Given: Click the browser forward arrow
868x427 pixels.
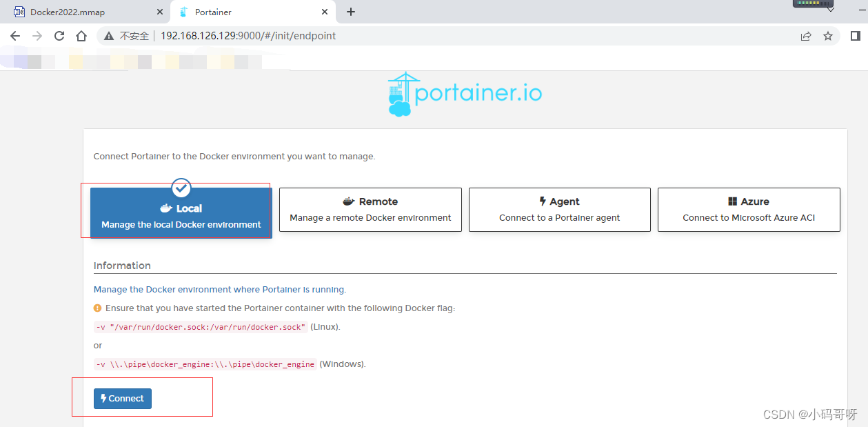Looking at the screenshot, I should pos(37,36).
